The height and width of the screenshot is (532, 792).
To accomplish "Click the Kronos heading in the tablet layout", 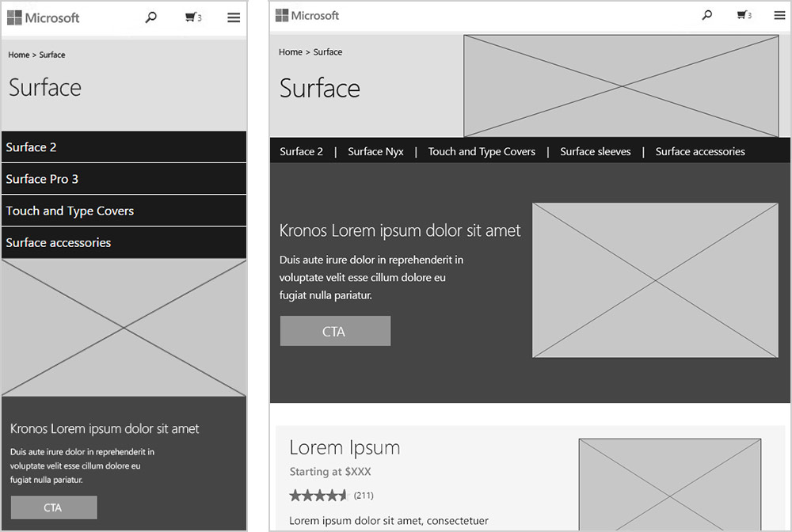I will pyautogui.click(x=400, y=230).
